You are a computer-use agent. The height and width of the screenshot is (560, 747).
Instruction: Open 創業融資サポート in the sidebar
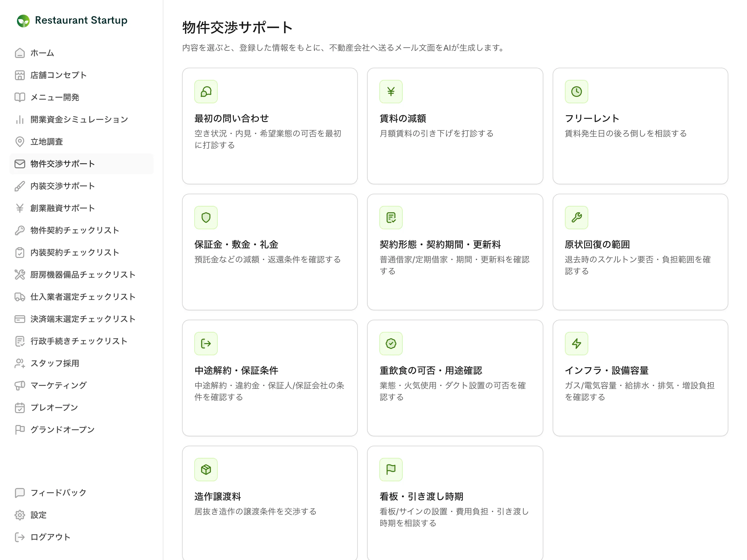tap(81, 208)
